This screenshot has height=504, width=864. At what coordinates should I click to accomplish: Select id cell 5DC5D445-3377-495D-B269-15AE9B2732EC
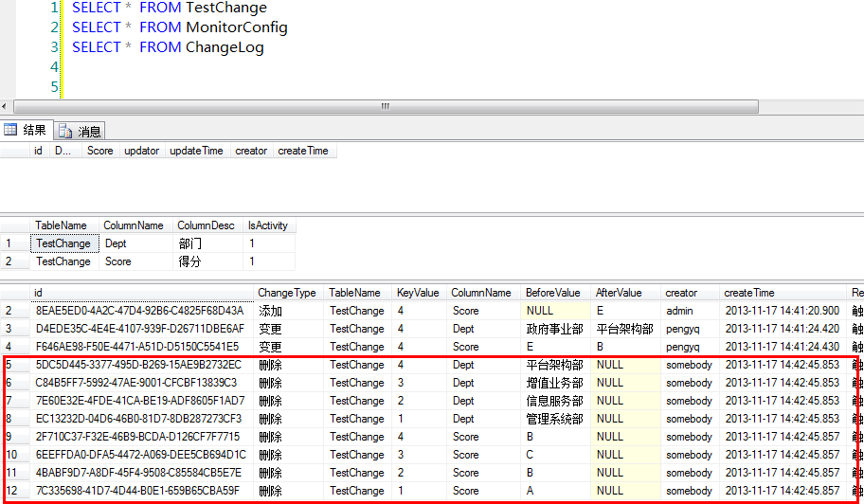(x=142, y=365)
